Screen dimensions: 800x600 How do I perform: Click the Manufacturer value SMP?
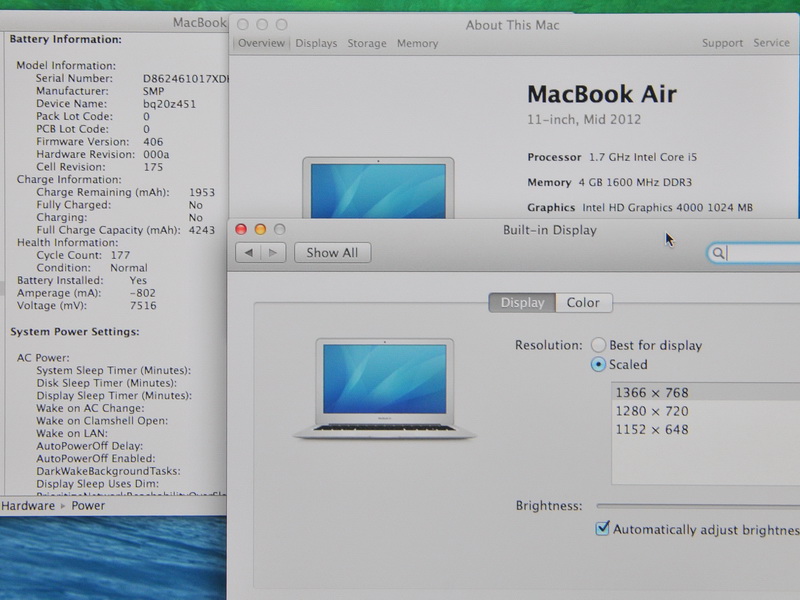click(153, 91)
